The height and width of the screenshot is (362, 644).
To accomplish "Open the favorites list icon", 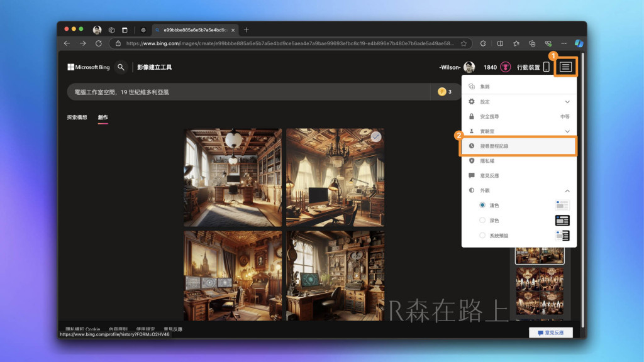I will click(x=516, y=43).
